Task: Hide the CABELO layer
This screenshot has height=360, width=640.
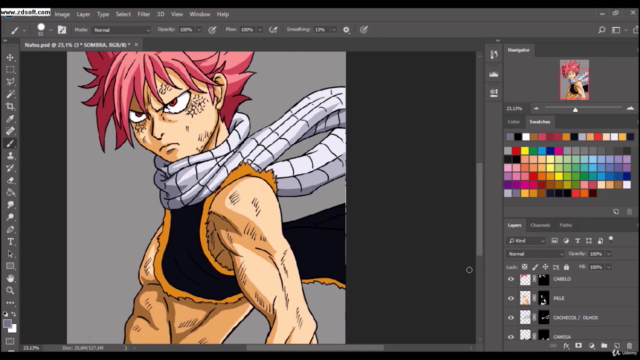Action: (511, 279)
